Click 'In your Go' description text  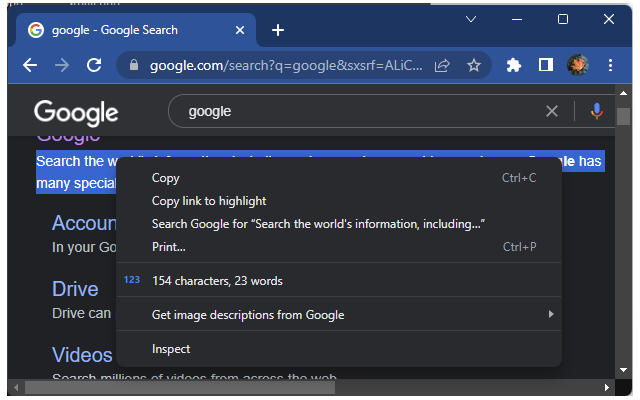tap(84, 247)
